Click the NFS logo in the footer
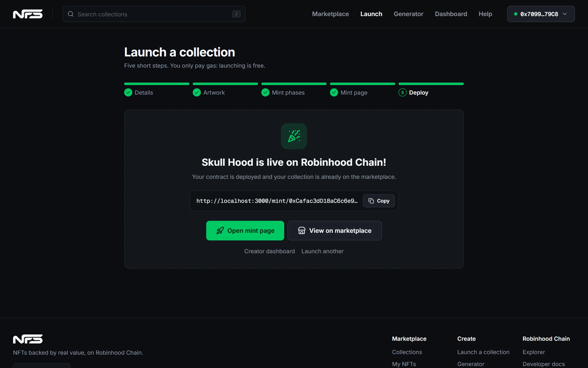588x368 pixels. point(28,339)
